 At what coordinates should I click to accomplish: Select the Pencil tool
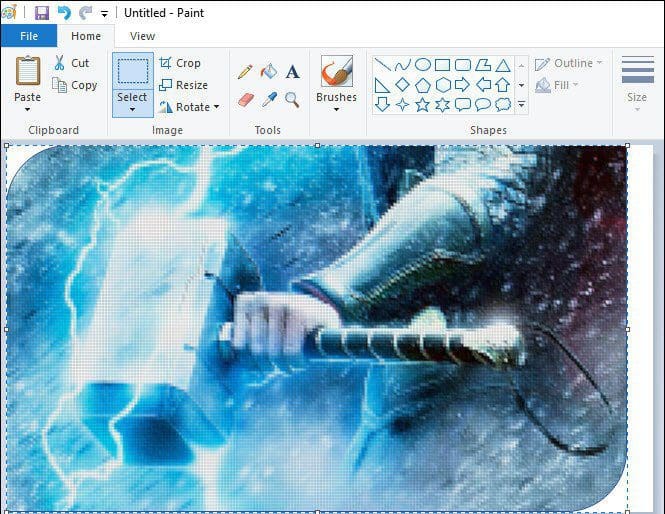246,72
